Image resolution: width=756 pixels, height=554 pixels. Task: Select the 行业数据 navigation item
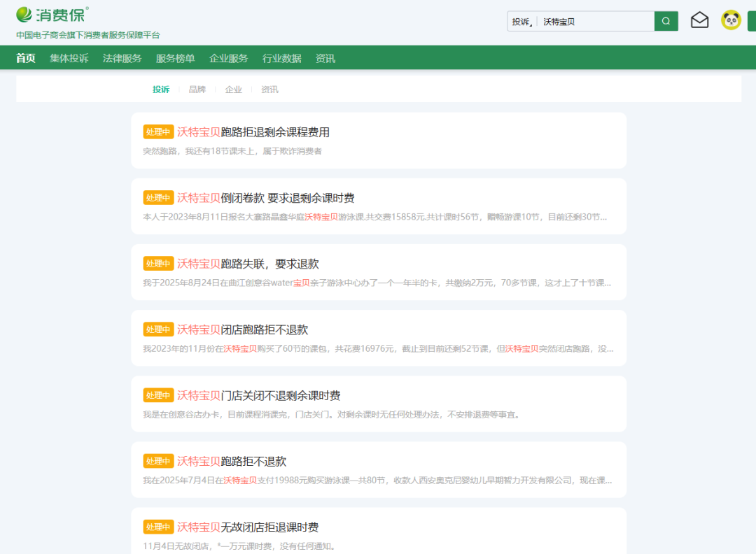(281, 58)
